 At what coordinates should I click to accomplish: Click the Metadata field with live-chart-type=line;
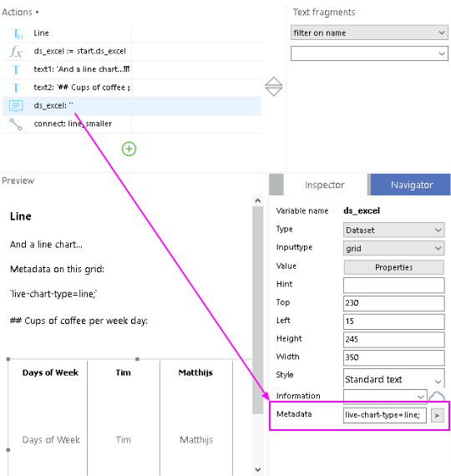tap(385, 415)
